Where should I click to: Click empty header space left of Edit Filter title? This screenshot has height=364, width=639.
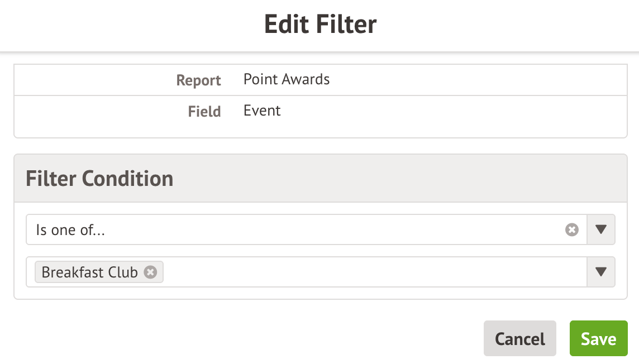click(x=128, y=25)
